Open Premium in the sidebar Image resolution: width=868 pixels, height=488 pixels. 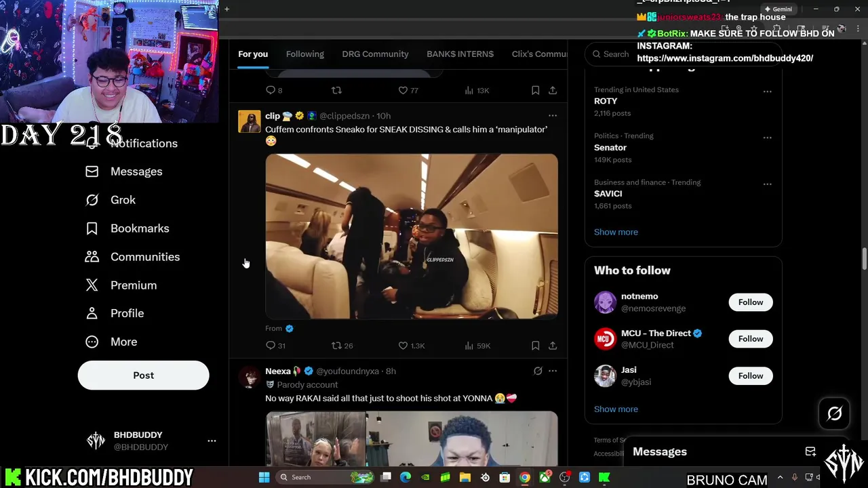pos(121,285)
